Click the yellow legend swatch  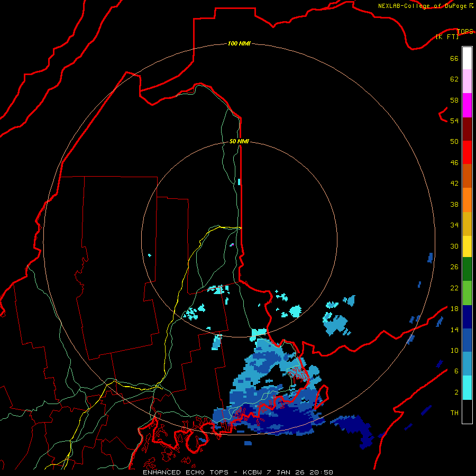coord(467,246)
